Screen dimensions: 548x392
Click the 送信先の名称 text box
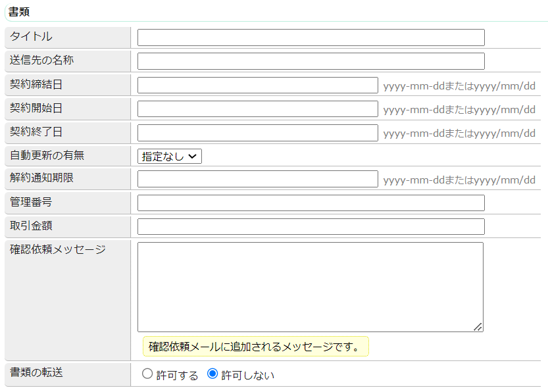click(x=309, y=61)
